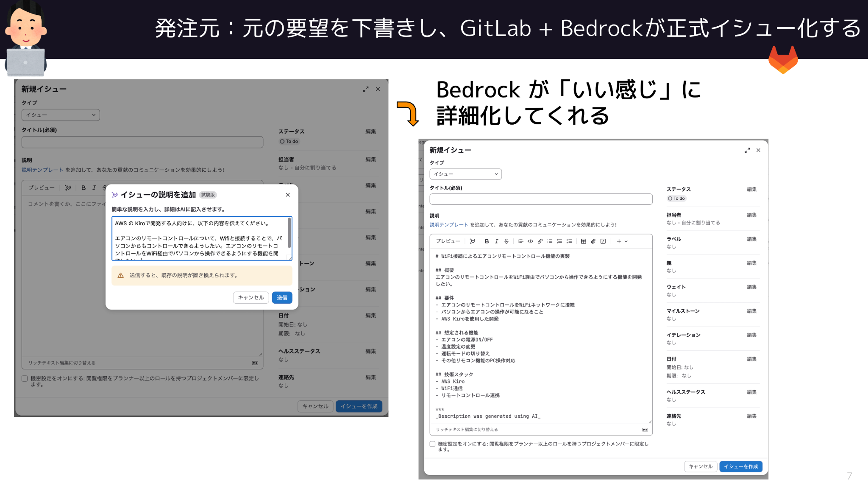Click 送信 button in AI description popup
This screenshot has height=488, width=868.
(x=282, y=297)
